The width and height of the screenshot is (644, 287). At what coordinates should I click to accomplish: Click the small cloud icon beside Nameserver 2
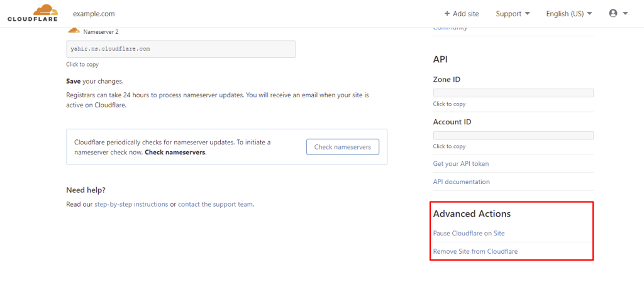pyautogui.click(x=74, y=31)
